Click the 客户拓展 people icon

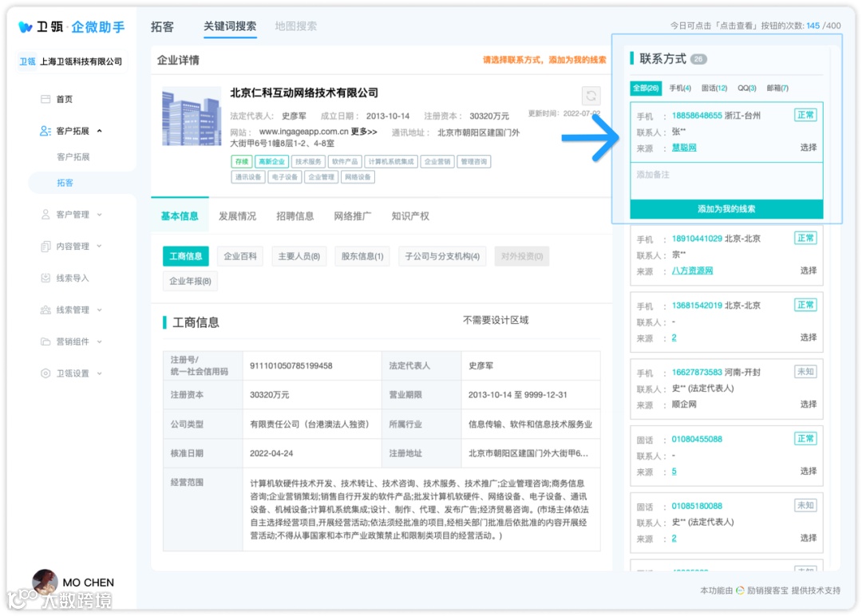[45, 131]
